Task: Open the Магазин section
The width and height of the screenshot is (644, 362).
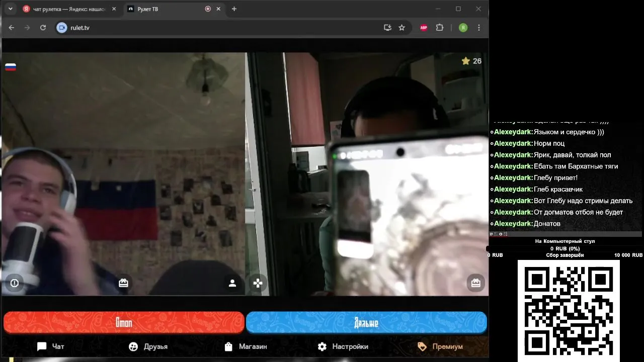Action: 245,346
